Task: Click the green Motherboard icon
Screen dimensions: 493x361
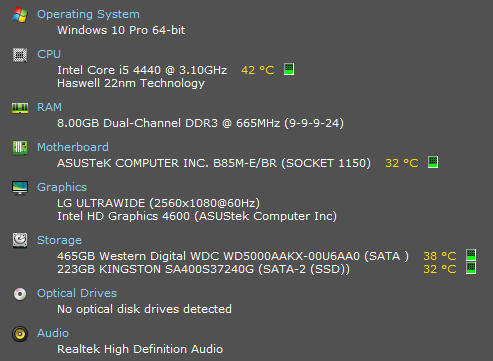Action: point(20,148)
